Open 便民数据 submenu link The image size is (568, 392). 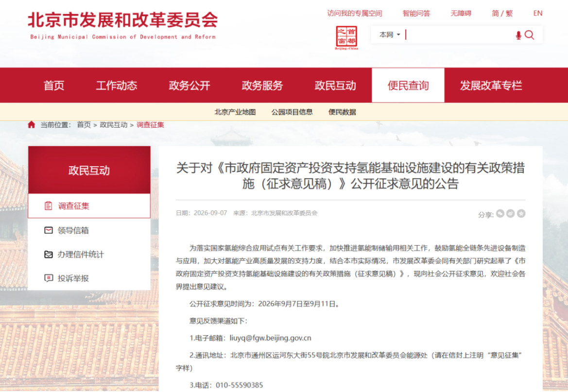pos(342,112)
